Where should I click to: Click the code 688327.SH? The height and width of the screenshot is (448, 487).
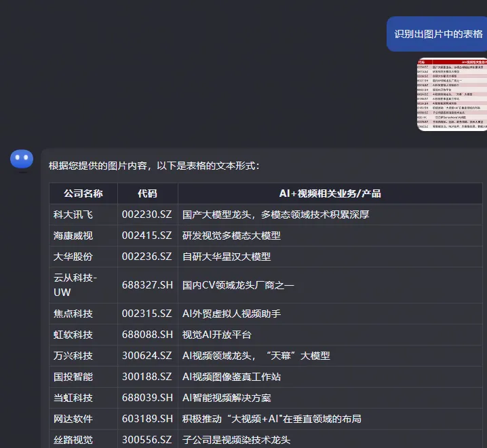(x=147, y=285)
